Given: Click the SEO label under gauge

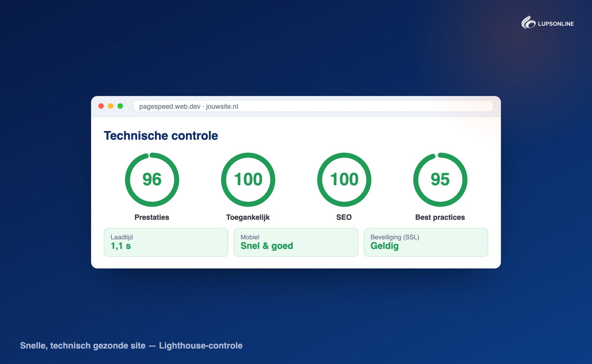Looking at the screenshot, I should point(344,217).
